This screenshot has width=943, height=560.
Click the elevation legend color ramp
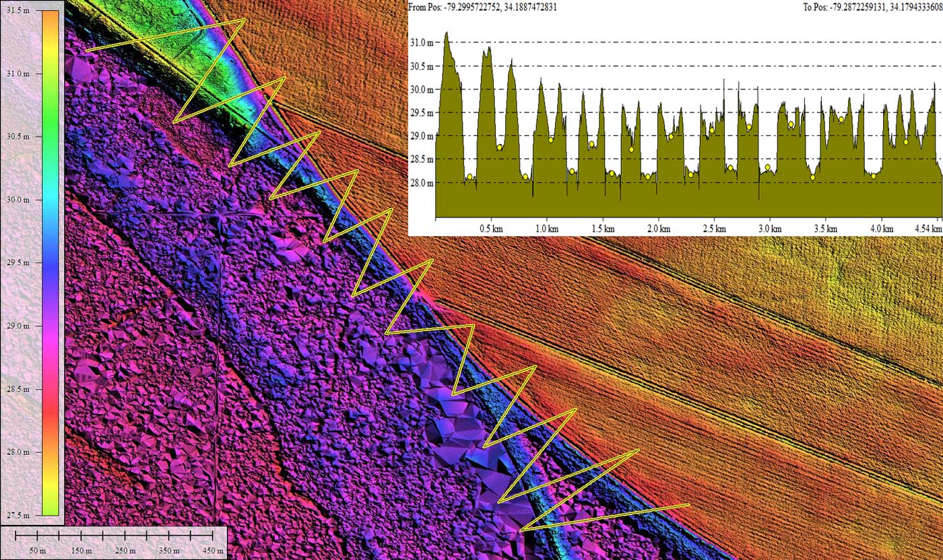click(x=51, y=264)
